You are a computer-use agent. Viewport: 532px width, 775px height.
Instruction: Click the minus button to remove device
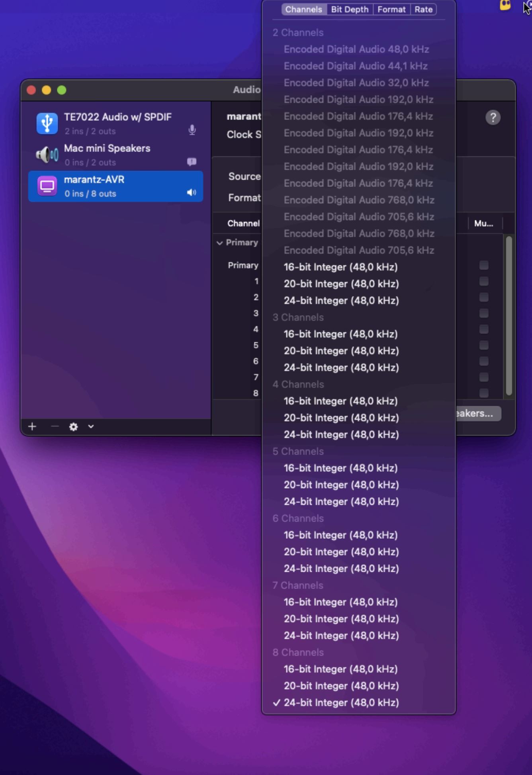coord(55,427)
